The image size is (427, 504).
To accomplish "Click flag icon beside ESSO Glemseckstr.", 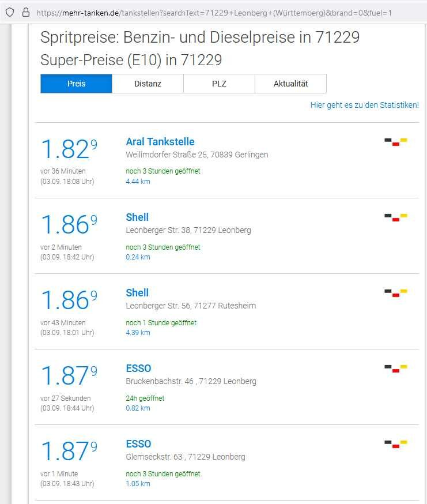I will (396, 443).
